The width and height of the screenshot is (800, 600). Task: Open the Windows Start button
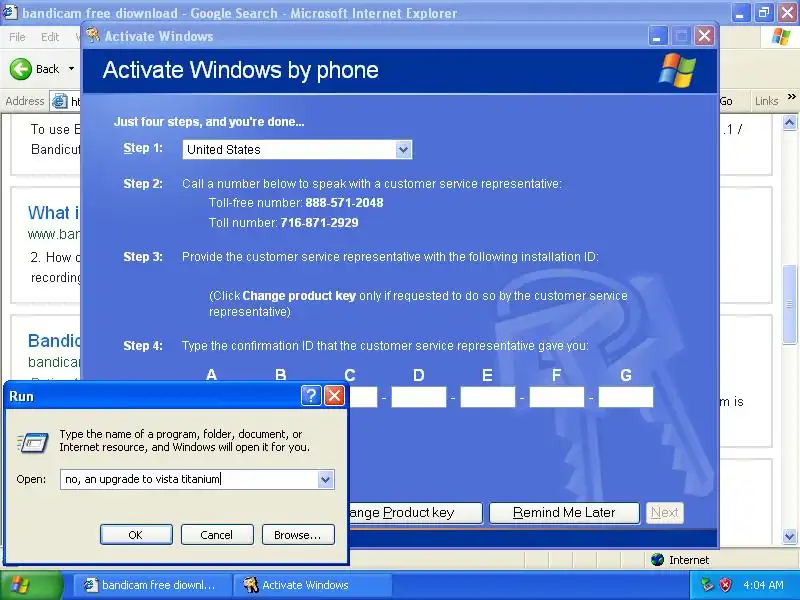[x=31, y=585]
